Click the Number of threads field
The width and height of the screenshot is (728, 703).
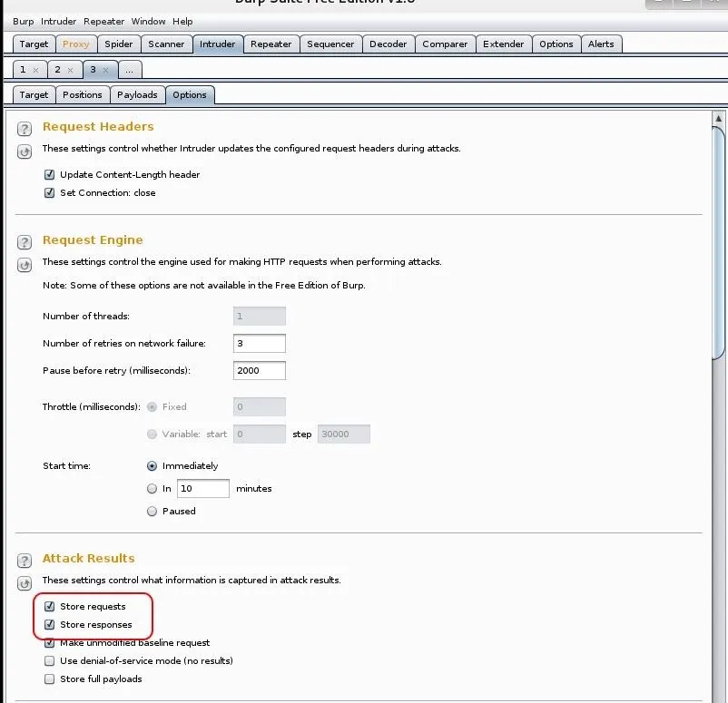click(x=260, y=316)
